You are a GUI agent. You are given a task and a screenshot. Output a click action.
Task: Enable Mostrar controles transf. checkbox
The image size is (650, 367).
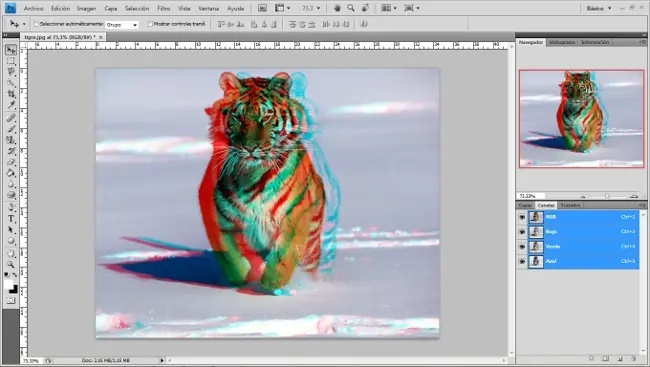pyautogui.click(x=150, y=24)
